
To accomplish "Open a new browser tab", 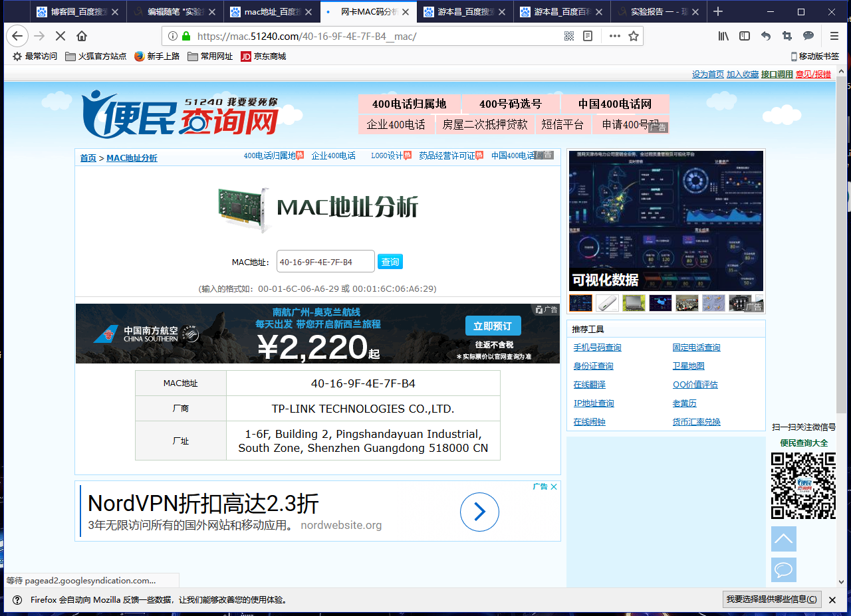I will [x=718, y=11].
